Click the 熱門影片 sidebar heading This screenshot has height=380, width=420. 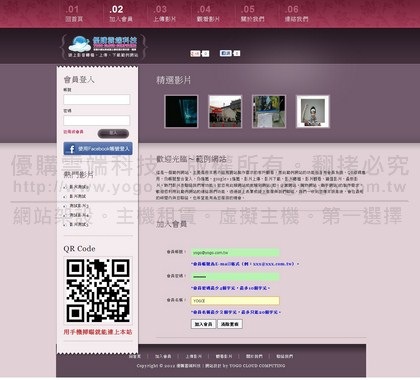pyautogui.click(x=78, y=174)
